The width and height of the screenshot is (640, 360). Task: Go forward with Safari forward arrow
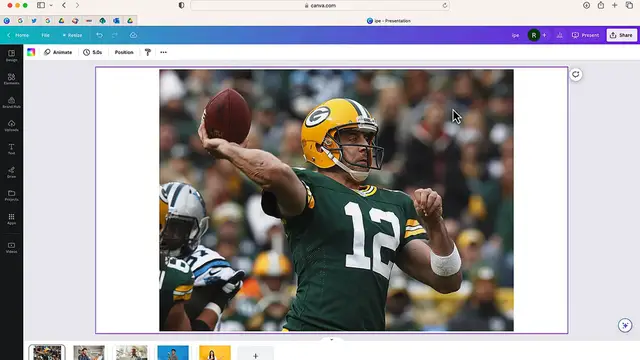coord(77,5)
